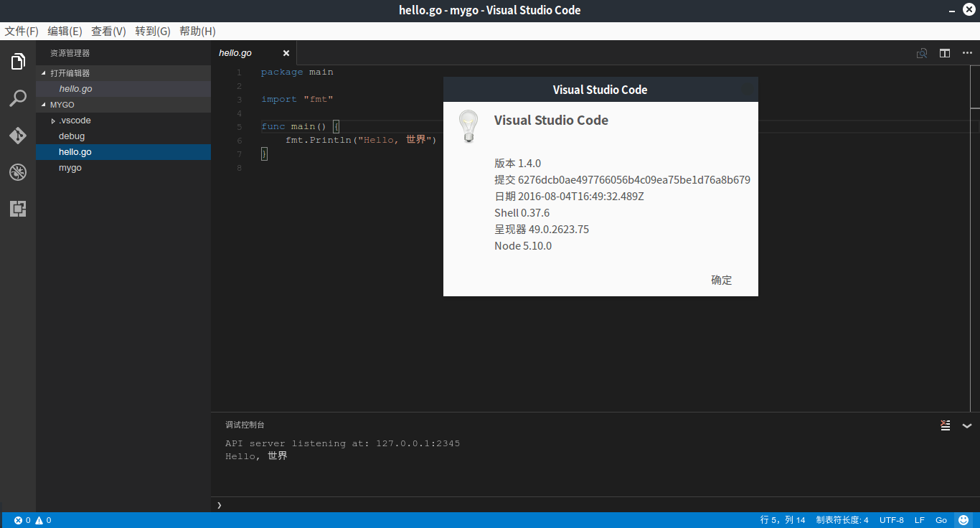This screenshot has height=528, width=980.
Task: Select the mygo file in explorer
Action: 123,168
